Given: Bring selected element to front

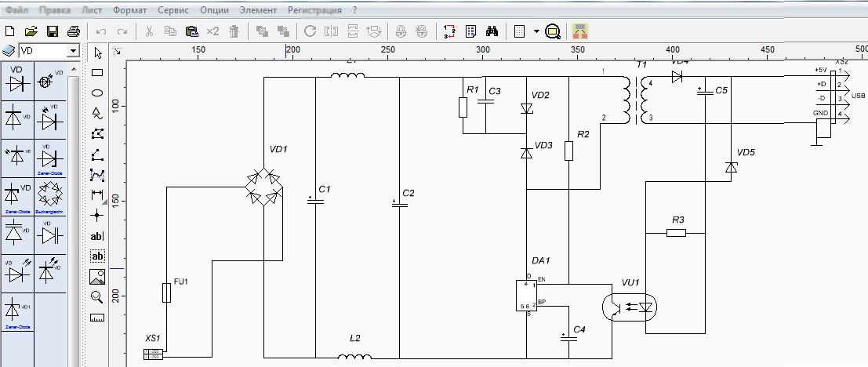Looking at the screenshot, I should (262, 31).
